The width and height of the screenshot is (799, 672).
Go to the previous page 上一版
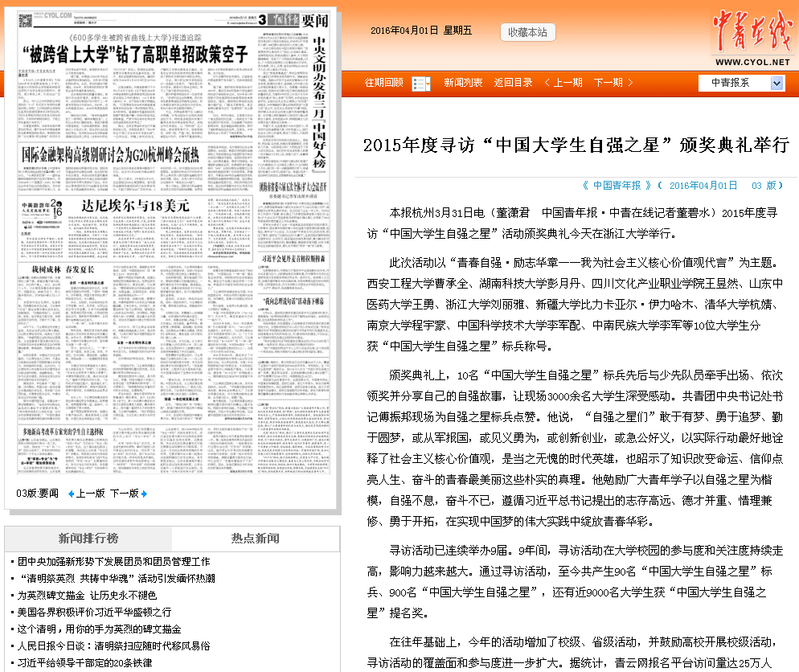pyautogui.click(x=90, y=494)
